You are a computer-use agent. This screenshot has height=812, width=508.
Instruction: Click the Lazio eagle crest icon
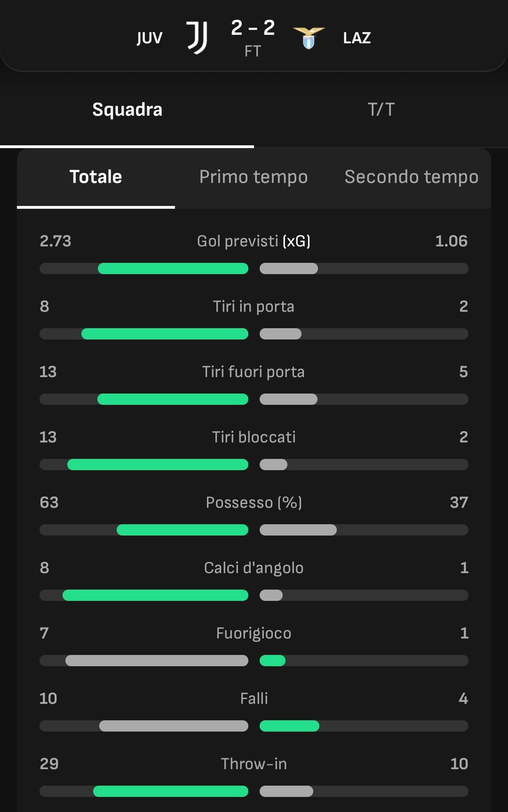pos(309,38)
